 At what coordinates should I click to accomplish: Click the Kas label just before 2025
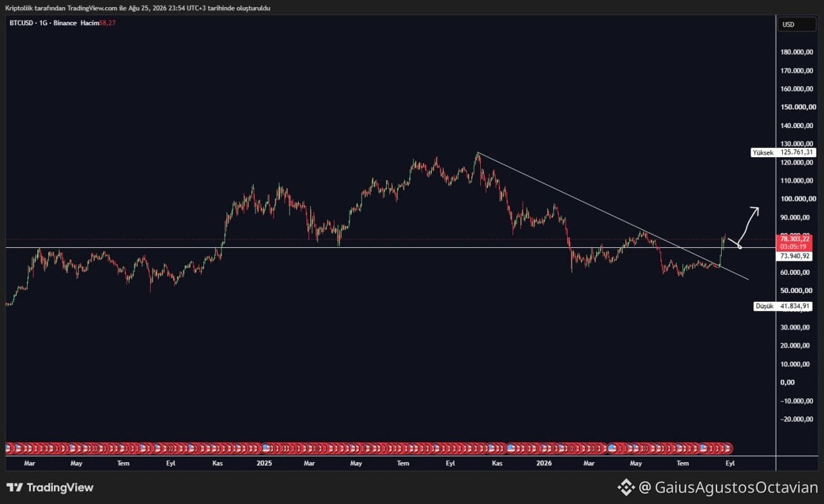pyautogui.click(x=218, y=463)
